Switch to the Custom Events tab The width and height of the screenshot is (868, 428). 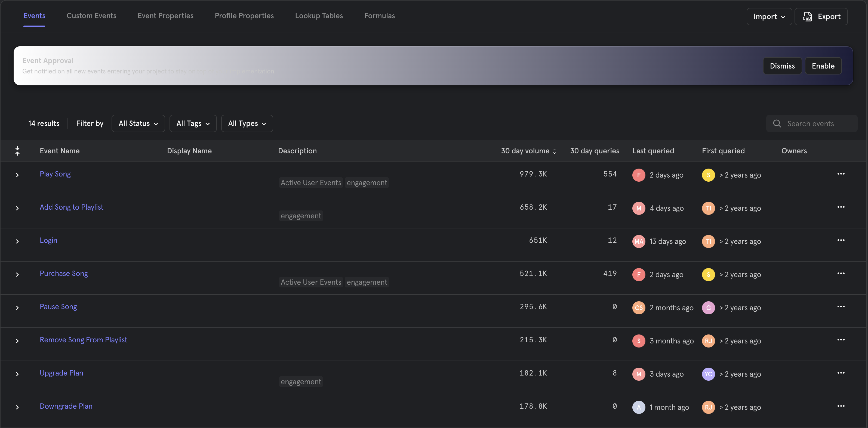(91, 15)
